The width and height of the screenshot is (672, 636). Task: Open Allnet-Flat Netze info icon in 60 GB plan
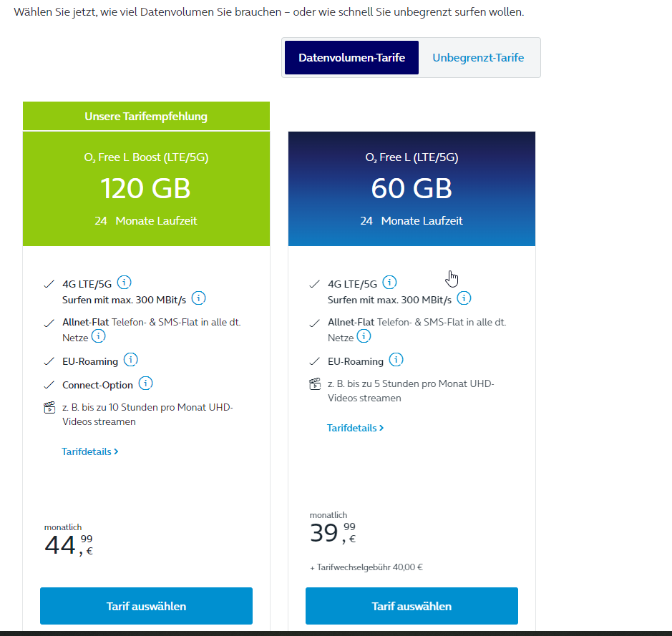click(364, 336)
